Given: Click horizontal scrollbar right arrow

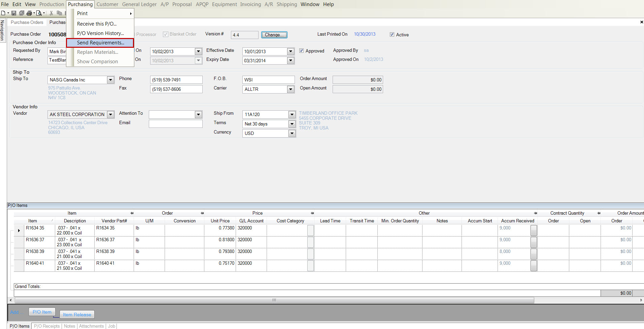Looking at the screenshot, I should coord(641,300).
